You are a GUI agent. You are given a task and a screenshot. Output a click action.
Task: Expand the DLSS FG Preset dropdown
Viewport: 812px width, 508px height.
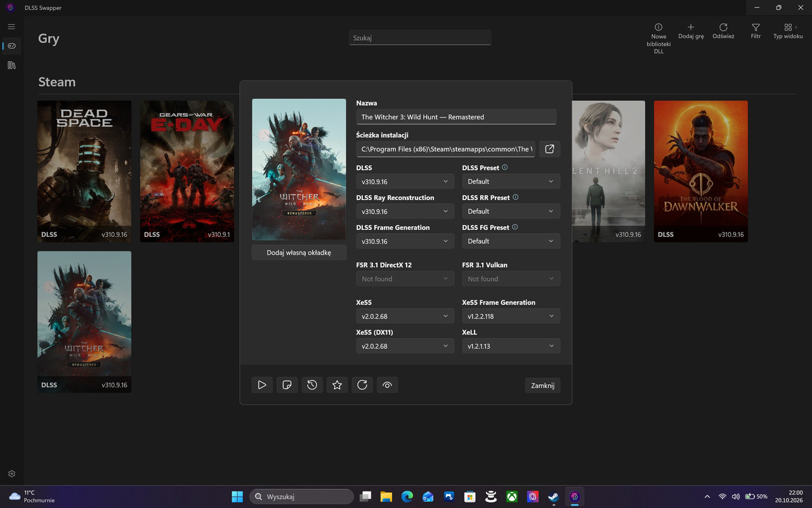click(511, 241)
